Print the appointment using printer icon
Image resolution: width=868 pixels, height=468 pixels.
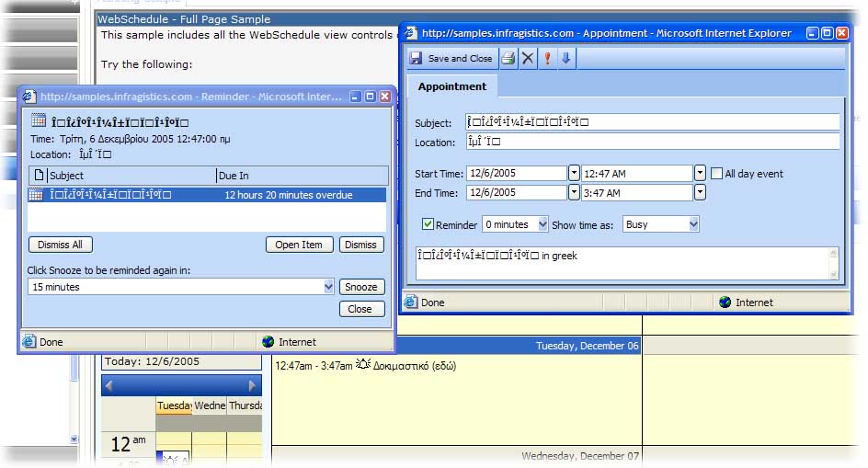pyautogui.click(x=508, y=58)
